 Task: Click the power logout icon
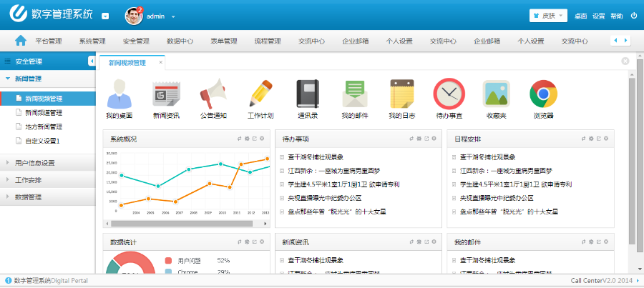[633, 16]
